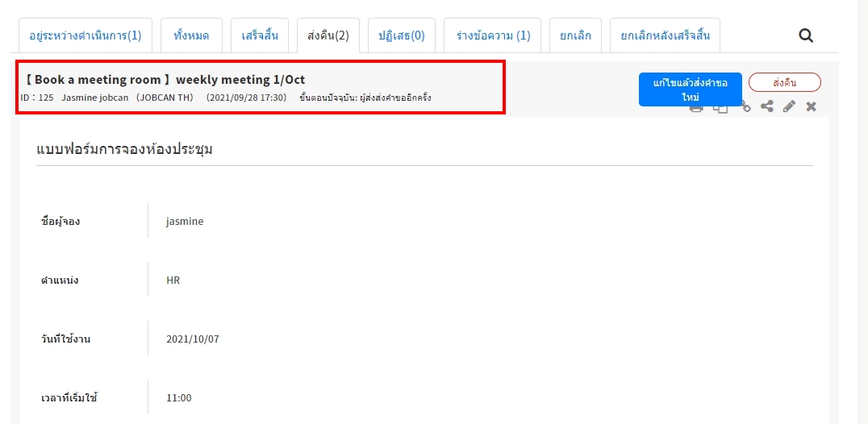Viewport: 868px width, 424px height.
Task: Open the search magnifier icon
Action: coord(806,35)
